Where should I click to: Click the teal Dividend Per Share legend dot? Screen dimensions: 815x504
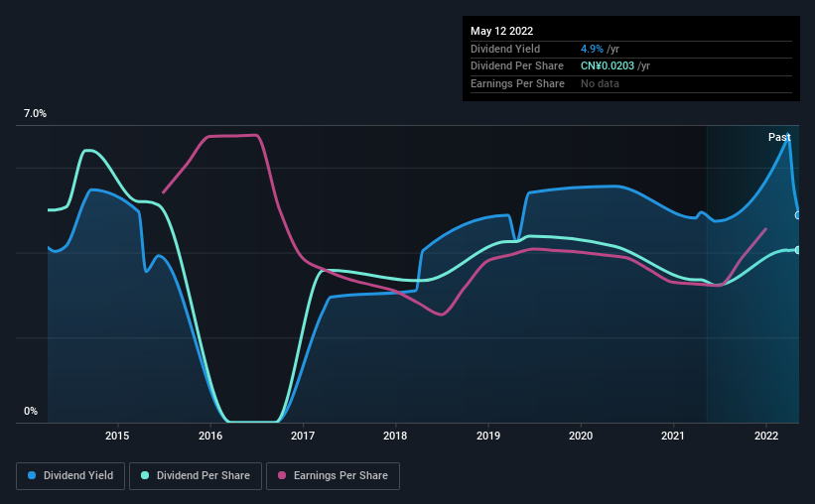[145, 475]
